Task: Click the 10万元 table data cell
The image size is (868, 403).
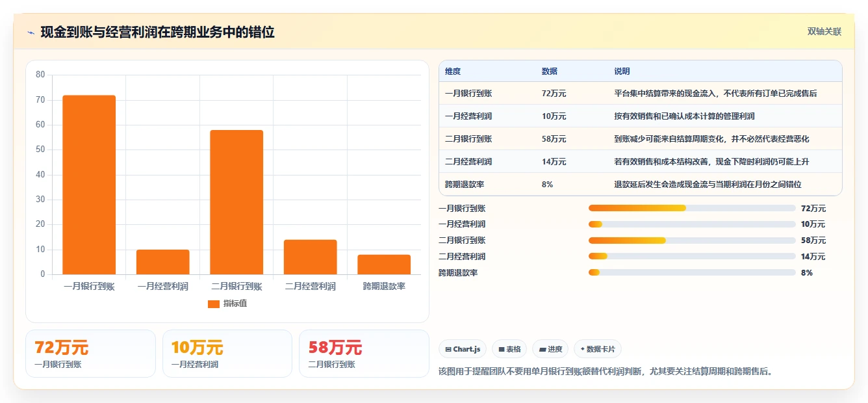Action: pyautogui.click(x=554, y=116)
